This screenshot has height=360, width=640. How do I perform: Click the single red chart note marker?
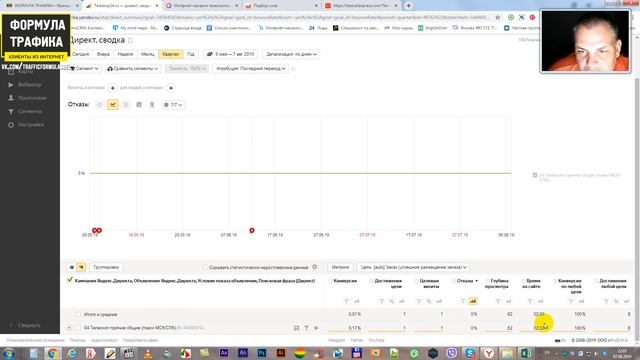pos(252,231)
